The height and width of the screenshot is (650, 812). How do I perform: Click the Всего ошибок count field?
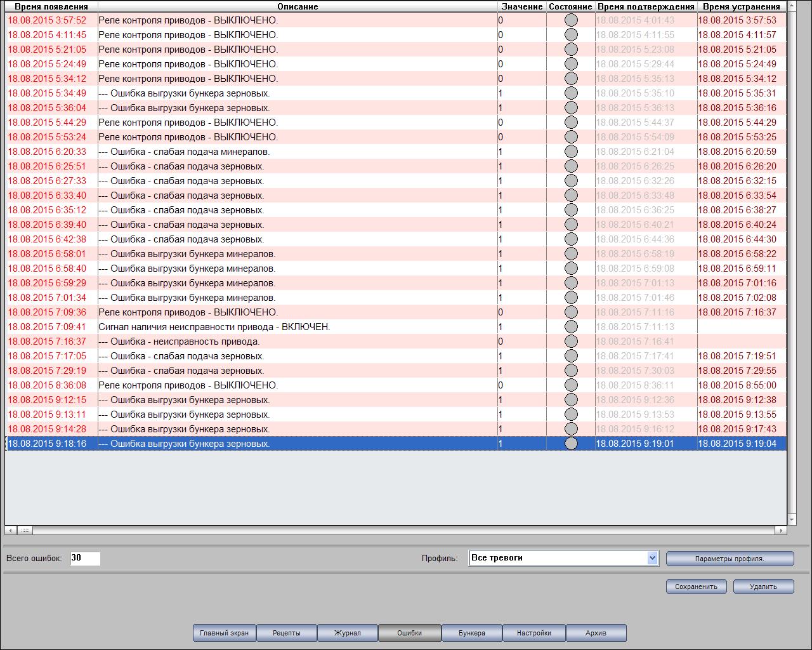click(85, 558)
